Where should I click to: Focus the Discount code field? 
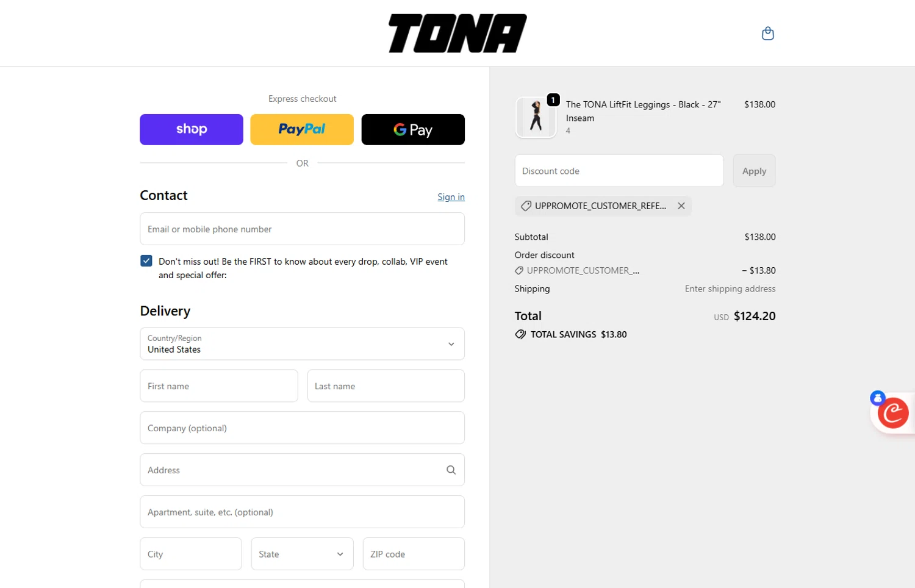(x=619, y=171)
